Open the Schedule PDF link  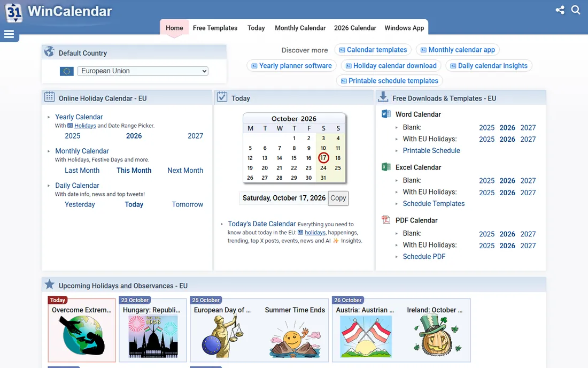424,257
